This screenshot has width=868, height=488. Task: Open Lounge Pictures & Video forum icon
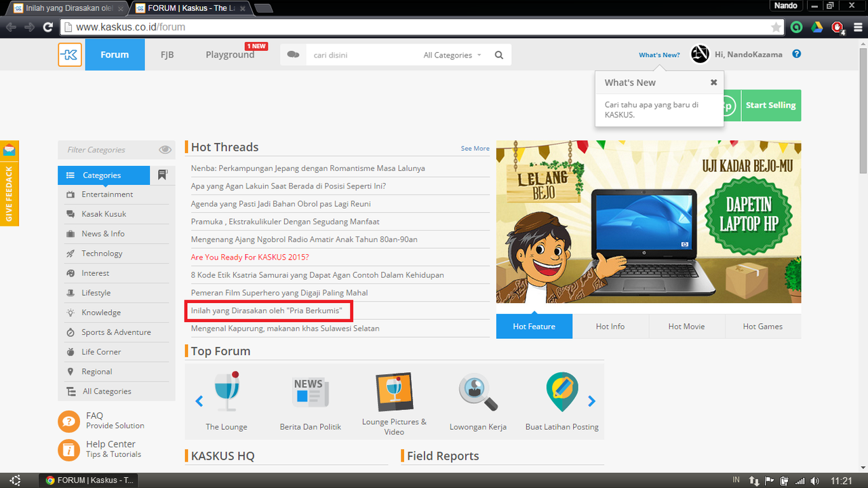tap(394, 392)
